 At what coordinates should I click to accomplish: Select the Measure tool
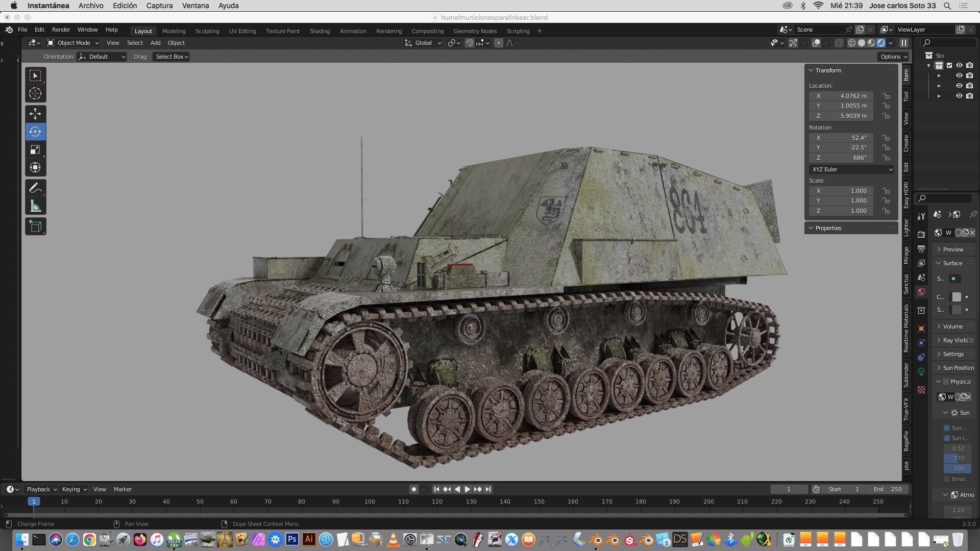pyautogui.click(x=35, y=206)
